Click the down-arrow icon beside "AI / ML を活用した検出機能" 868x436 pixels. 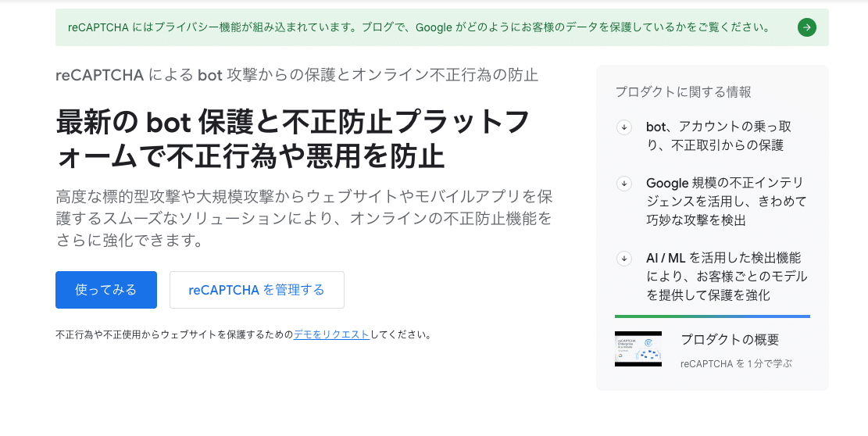[624, 259]
